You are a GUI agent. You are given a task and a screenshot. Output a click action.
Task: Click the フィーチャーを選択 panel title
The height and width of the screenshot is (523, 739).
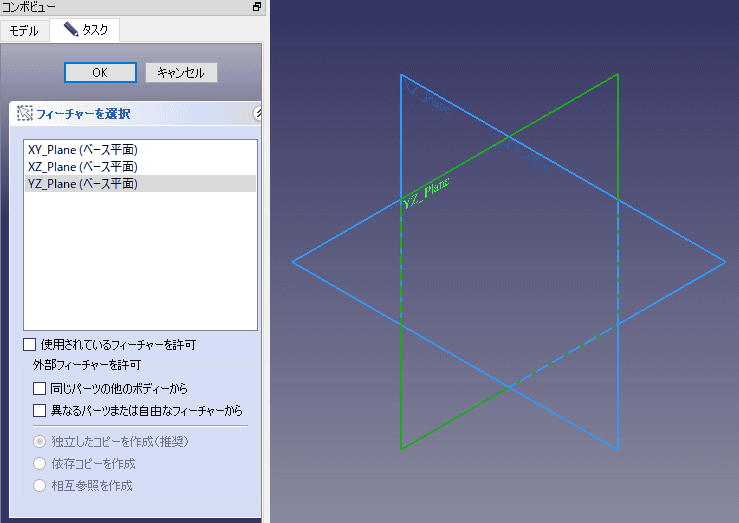[83, 114]
